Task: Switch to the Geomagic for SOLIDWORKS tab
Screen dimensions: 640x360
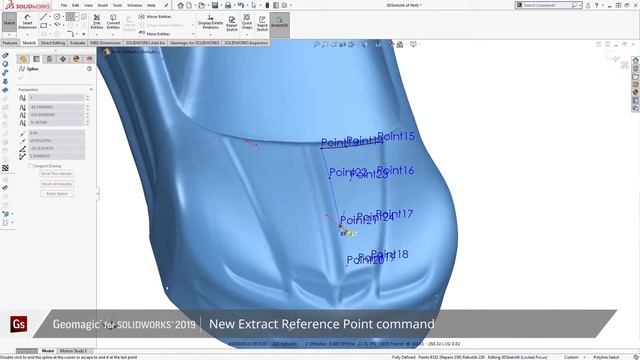Action: 195,43
